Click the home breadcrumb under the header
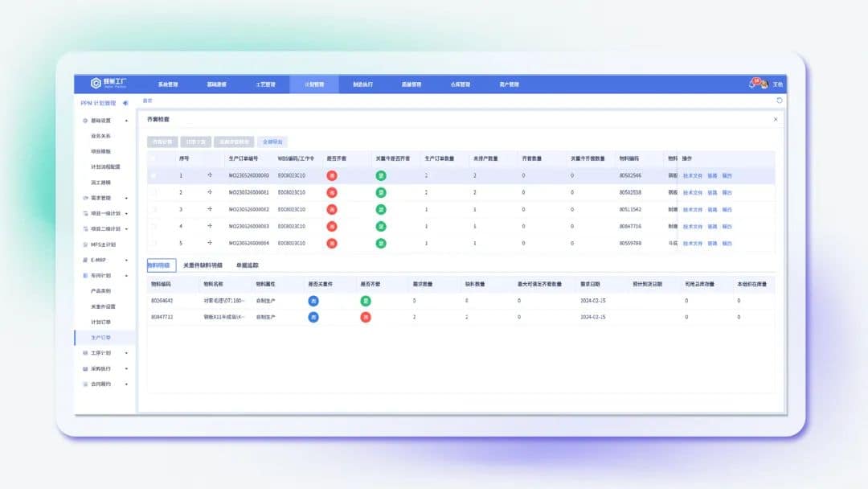This screenshot has height=489, width=868. 147,101
